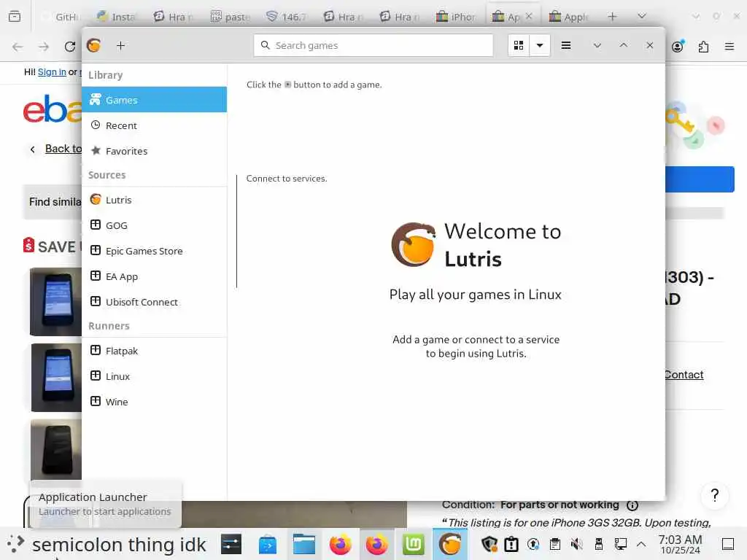Click the GOG source icon
This screenshot has width=747, height=560.
point(96,225)
